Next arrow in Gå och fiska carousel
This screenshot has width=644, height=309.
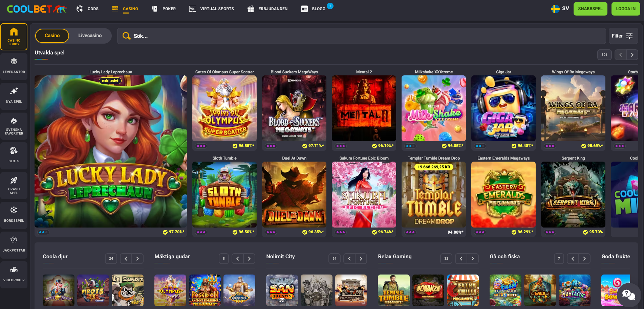point(584,259)
